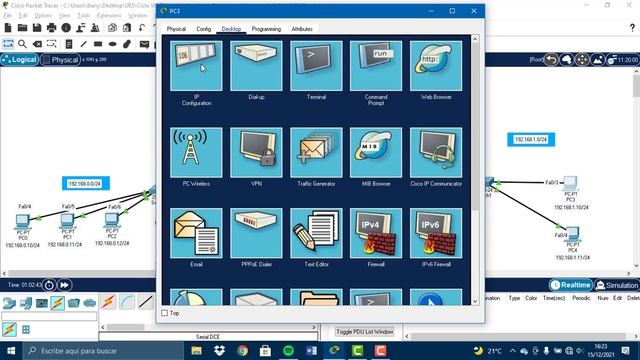
Task: Click fast forward time button
Action: pyautogui.click(x=64, y=285)
